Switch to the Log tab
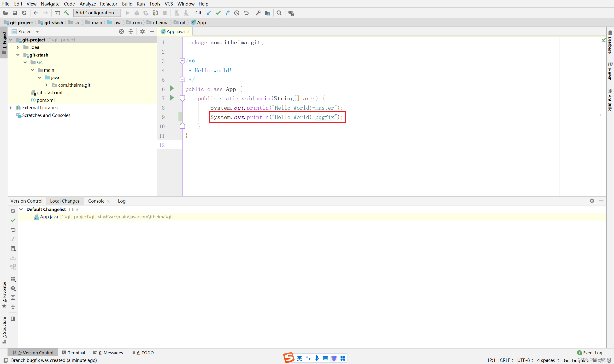Viewport: 614px width, 364px height. coord(122,201)
